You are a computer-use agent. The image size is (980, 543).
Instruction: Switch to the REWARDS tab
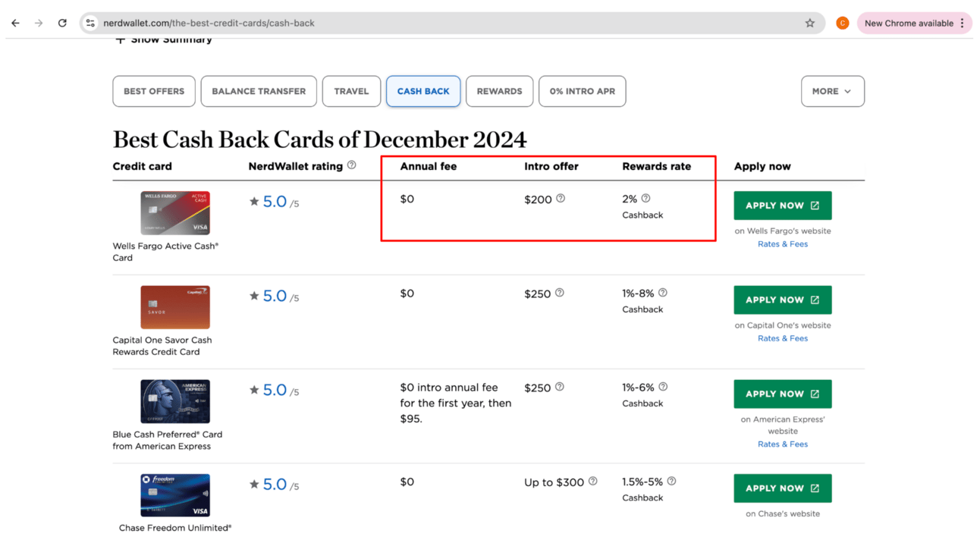point(499,91)
